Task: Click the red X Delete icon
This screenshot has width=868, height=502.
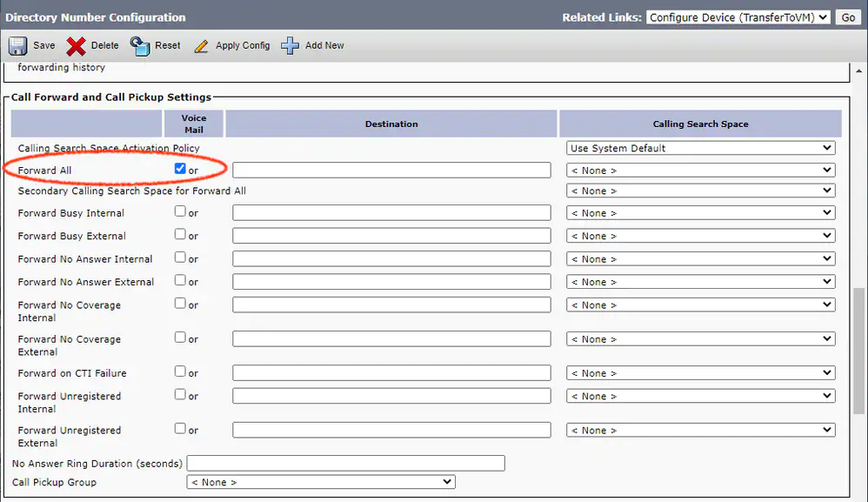Action: coord(76,46)
